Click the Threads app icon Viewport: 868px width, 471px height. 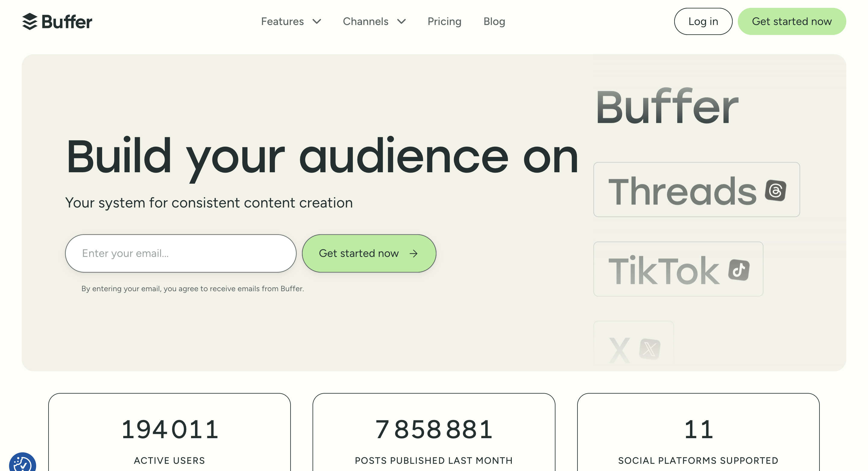[x=775, y=190]
